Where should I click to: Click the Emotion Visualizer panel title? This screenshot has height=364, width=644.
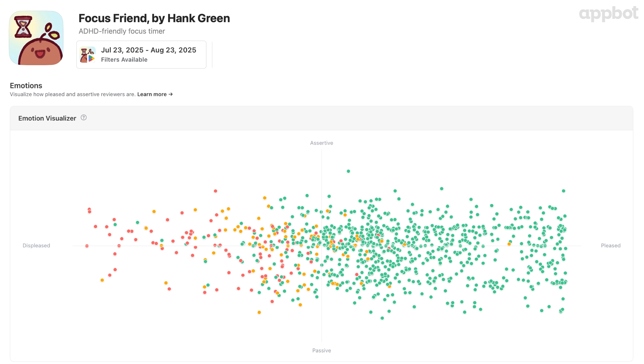coord(47,118)
